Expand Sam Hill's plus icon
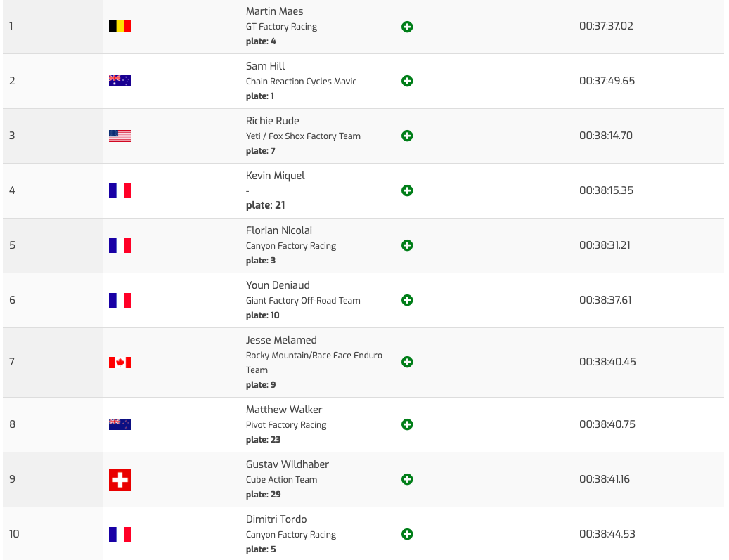729x560 pixels. 406,81
